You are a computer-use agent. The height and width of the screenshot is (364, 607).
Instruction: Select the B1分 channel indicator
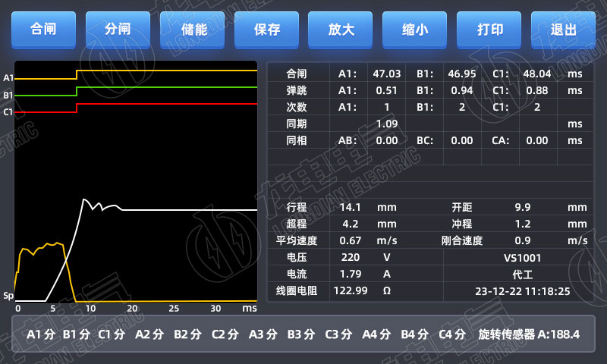[x=77, y=334]
